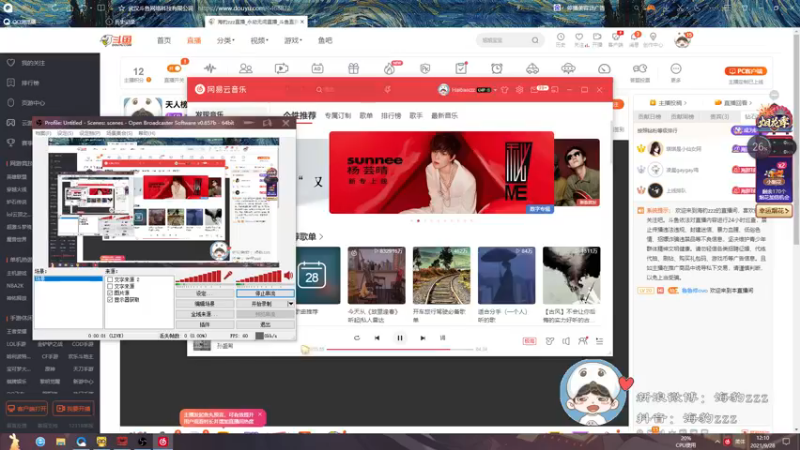Pause playback in NetEase Cloud Music
The image size is (800, 450).
[400, 338]
